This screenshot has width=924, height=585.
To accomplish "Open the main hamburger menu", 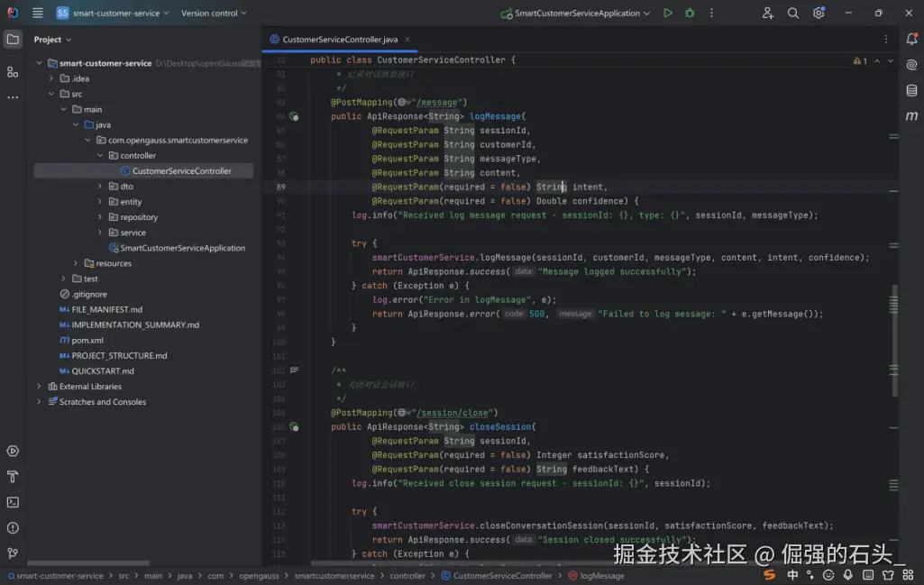I will (x=37, y=14).
